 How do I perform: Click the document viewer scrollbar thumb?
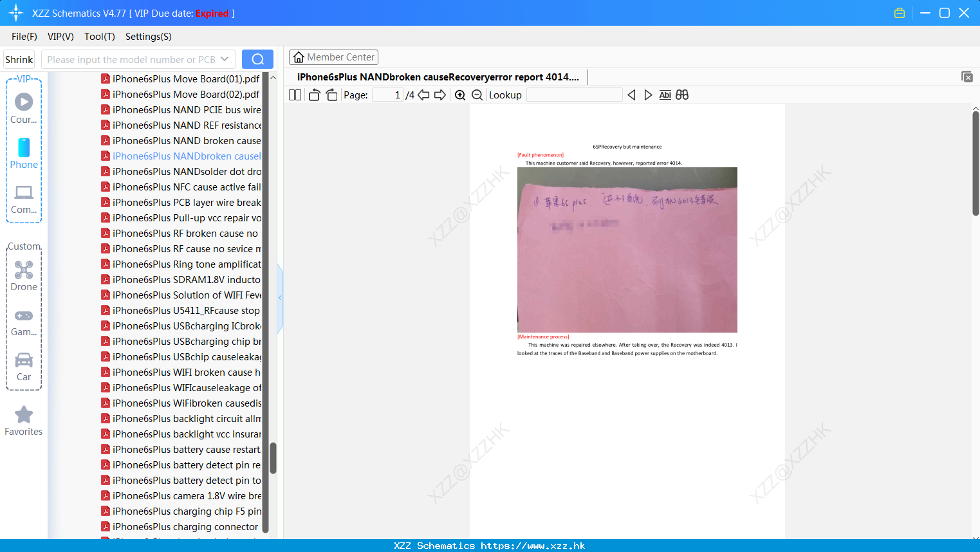pyautogui.click(x=975, y=163)
